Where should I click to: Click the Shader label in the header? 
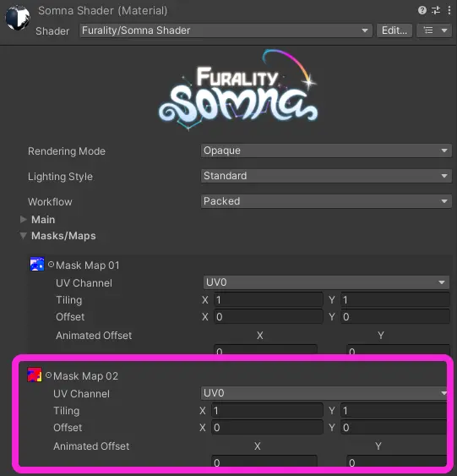coord(52,31)
